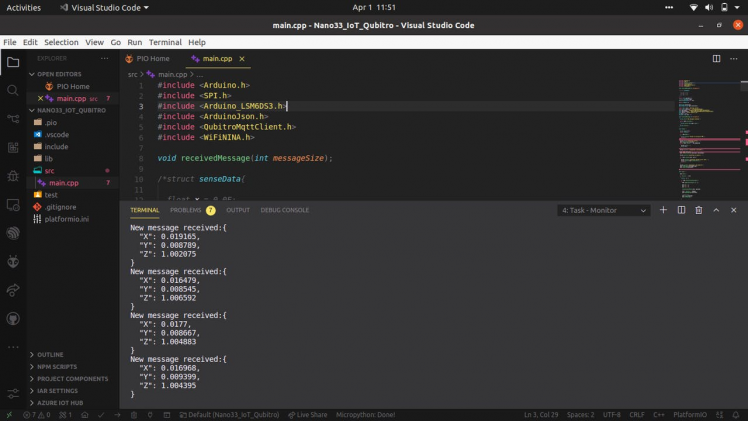The image size is (748, 421).
Task: Create a new terminal with plus icon
Action: 664,210
